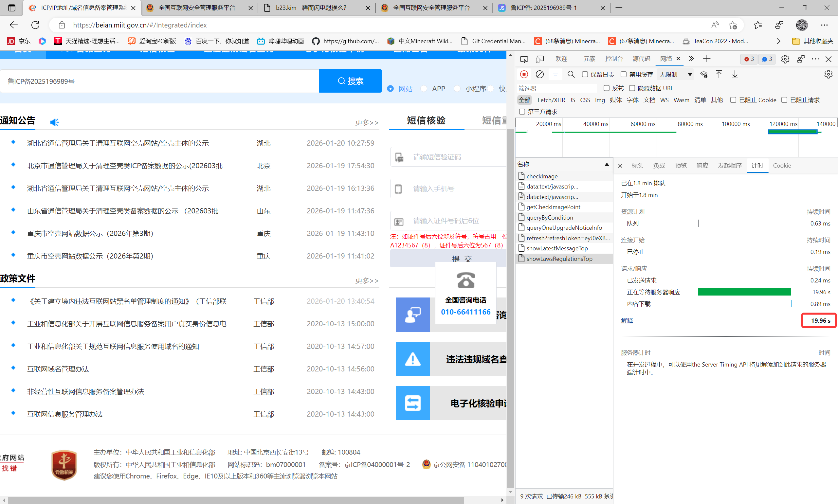Screen dimensions: 838x504
Task: Click the export HAR download arrow
Action: click(x=735, y=74)
